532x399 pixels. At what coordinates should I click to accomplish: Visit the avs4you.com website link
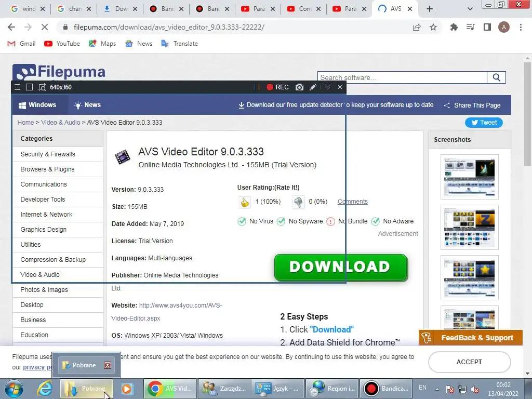pos(167,312)
